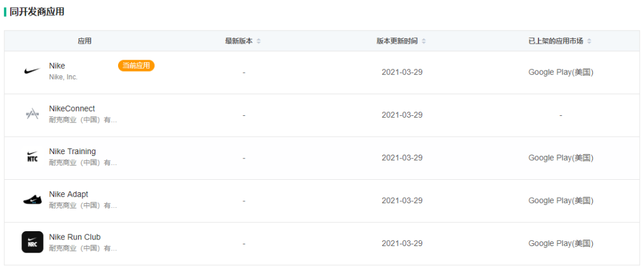Open the Nike Training app link

(72, 152)
